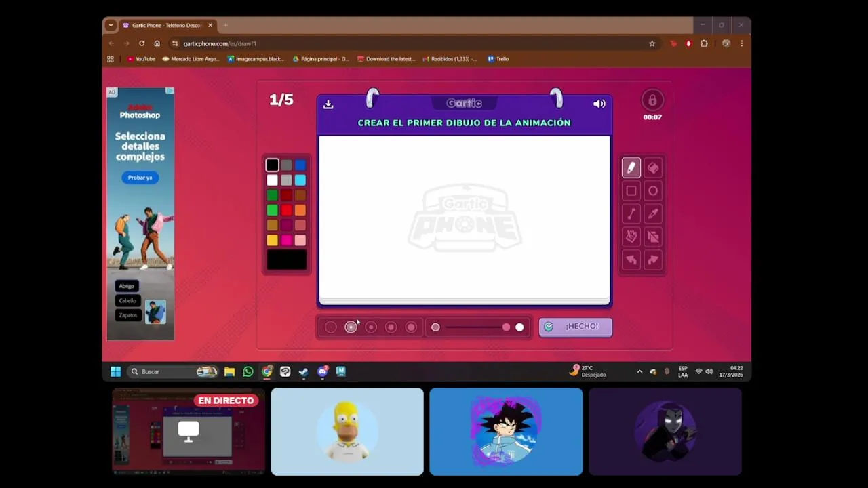
Task: Open Steam from the taskbar
Action: pyautogui.click(x=303, y=371)
